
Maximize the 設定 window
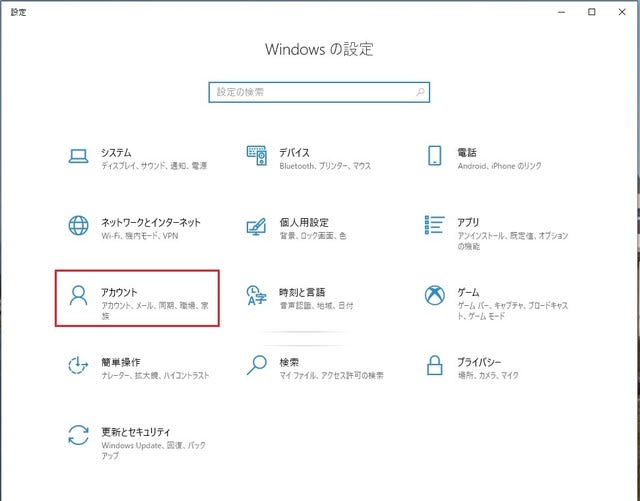click(x=591, y=12)
